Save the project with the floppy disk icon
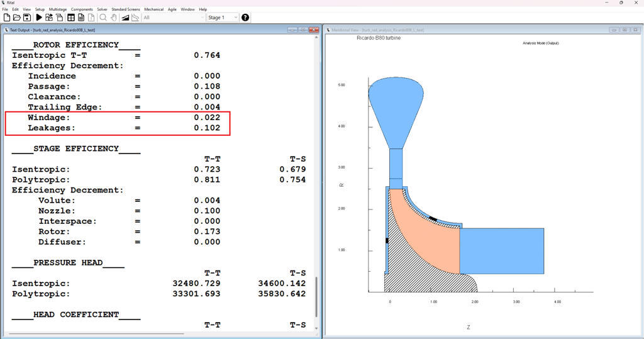This screenshot has width=644, height=339. point(27,18)
